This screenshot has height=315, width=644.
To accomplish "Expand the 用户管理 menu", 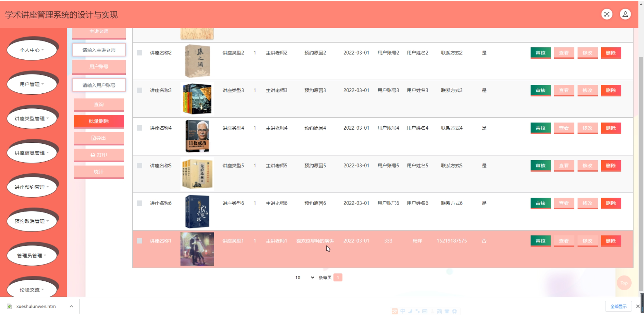I will (x=32, y=84).
